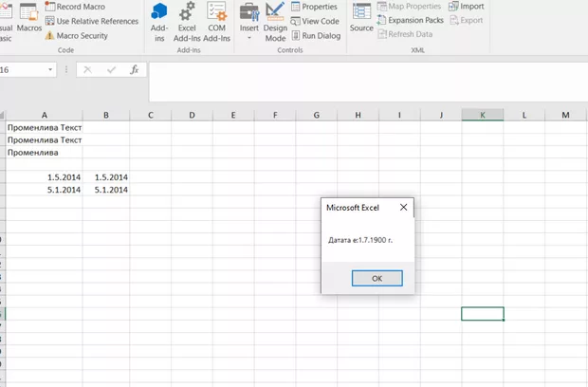
Task: Select the column K header
Action: click(483, 115)
